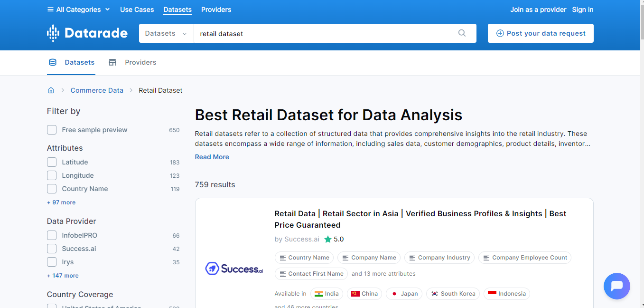
Task: Open the Datasets scope dropdown in the search bar
Action: 166,33
